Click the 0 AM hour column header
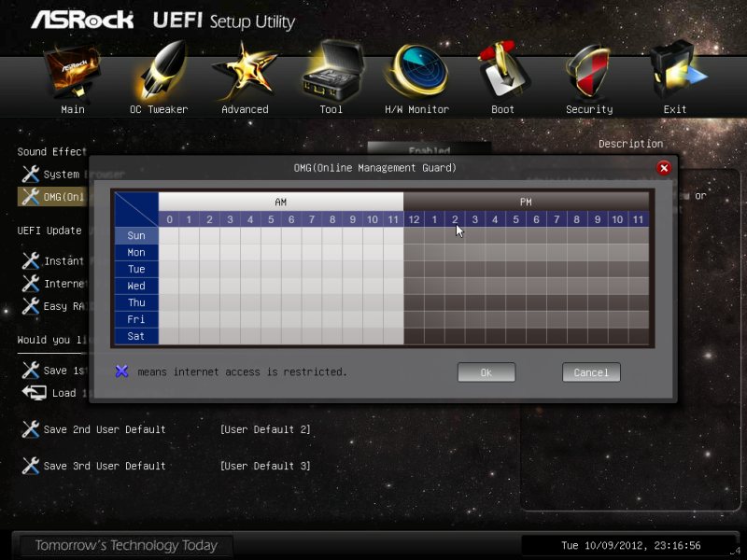747x560 pixels. point(169,219)
